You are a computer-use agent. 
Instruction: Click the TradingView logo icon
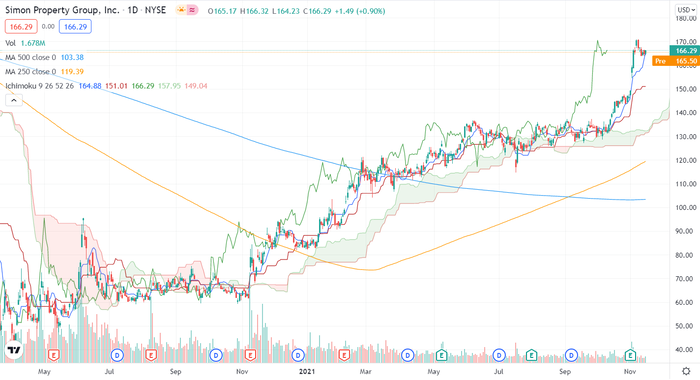[x=14, y=350]
